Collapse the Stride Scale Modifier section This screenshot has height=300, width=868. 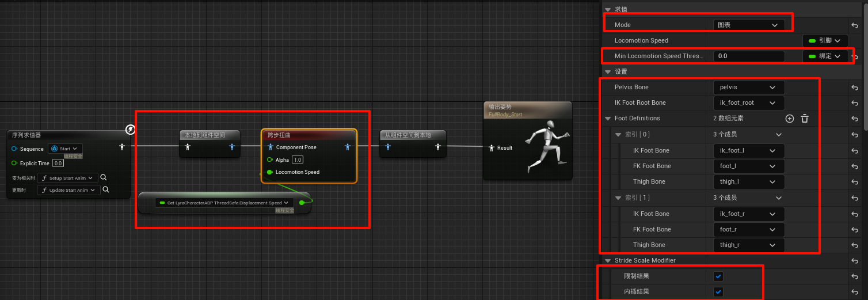pyautogui.click(x=608, y=260)
